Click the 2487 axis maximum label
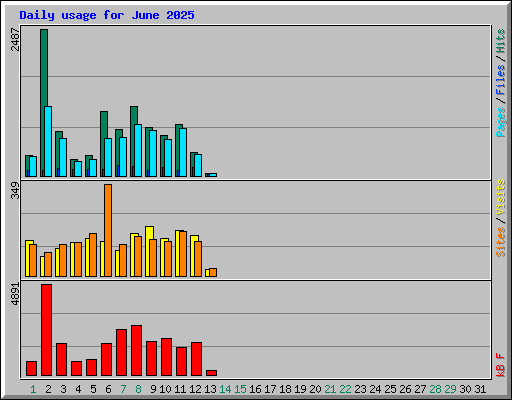512x400 pixels. 15,39
